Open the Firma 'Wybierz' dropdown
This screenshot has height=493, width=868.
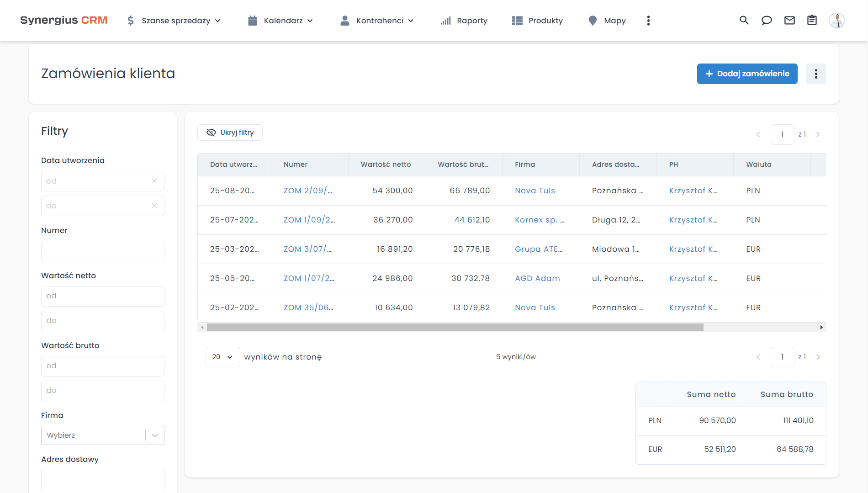click(x=102, y=435)
